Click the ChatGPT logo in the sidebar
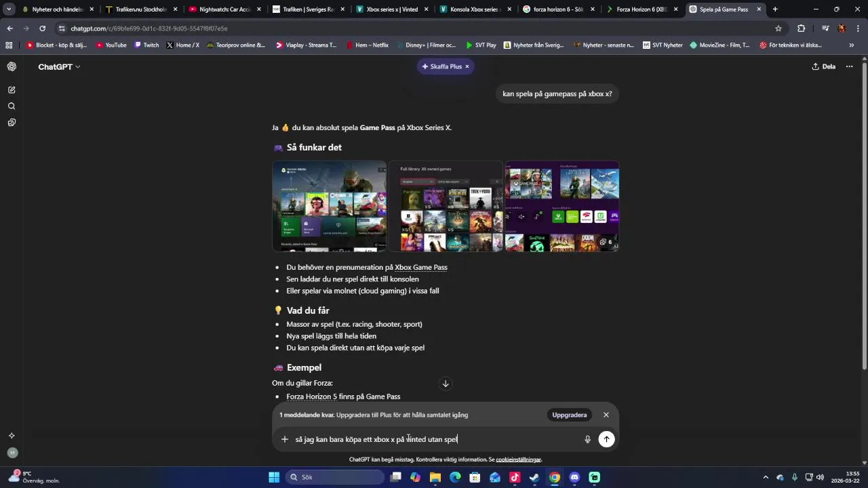The height and width of the screenshot is (488, 868). pyautogui.click(x=12, y=66)
